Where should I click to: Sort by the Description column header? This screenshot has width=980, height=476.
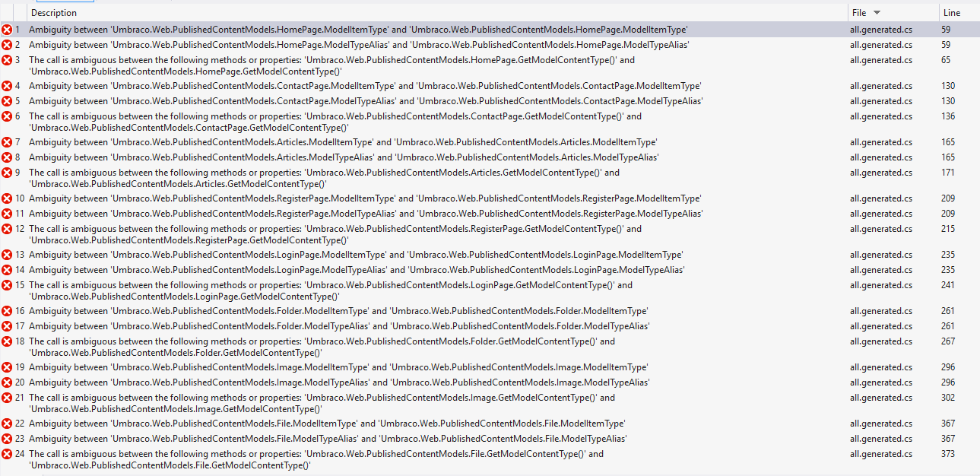(437, 12)
